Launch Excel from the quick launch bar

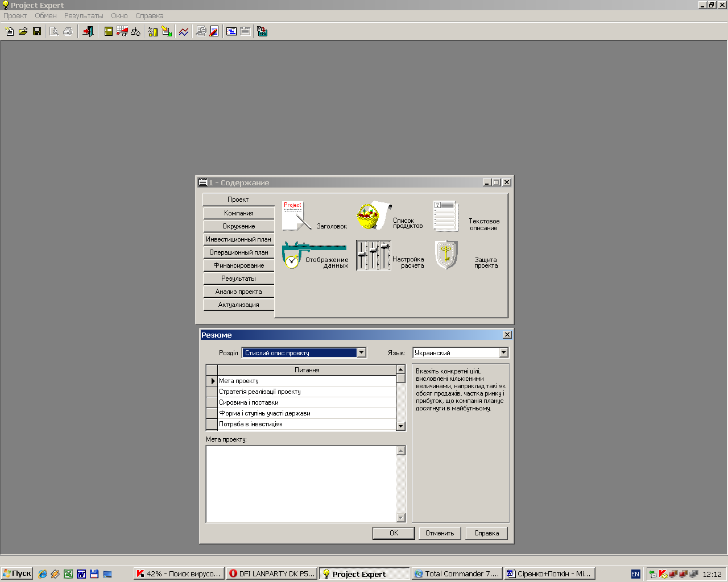68,574
